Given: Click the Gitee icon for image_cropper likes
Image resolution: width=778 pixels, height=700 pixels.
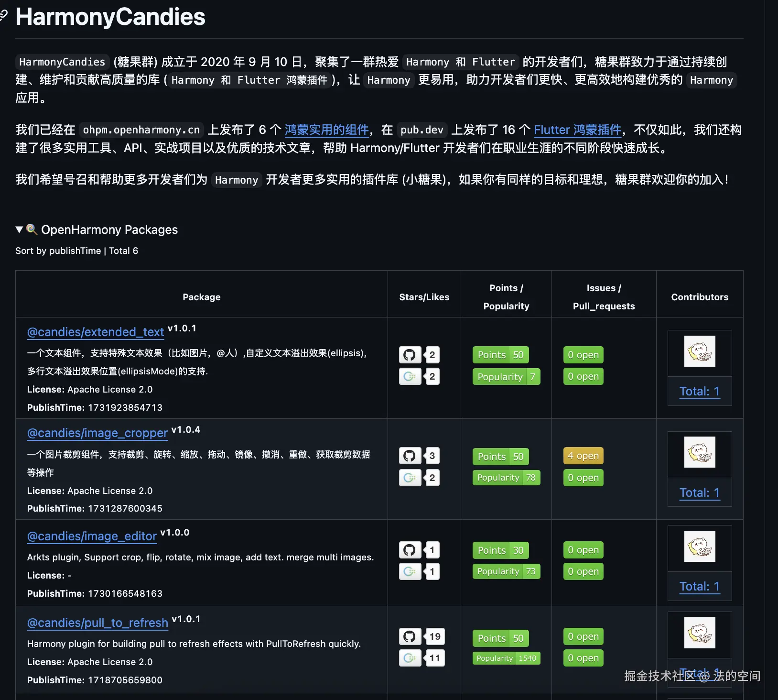Looking at the screenshot, I should (410, 477).
